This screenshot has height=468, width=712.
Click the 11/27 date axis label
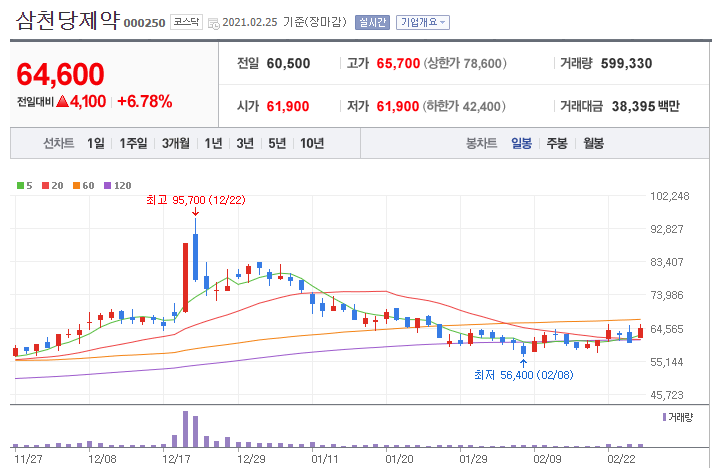[28, 459]
